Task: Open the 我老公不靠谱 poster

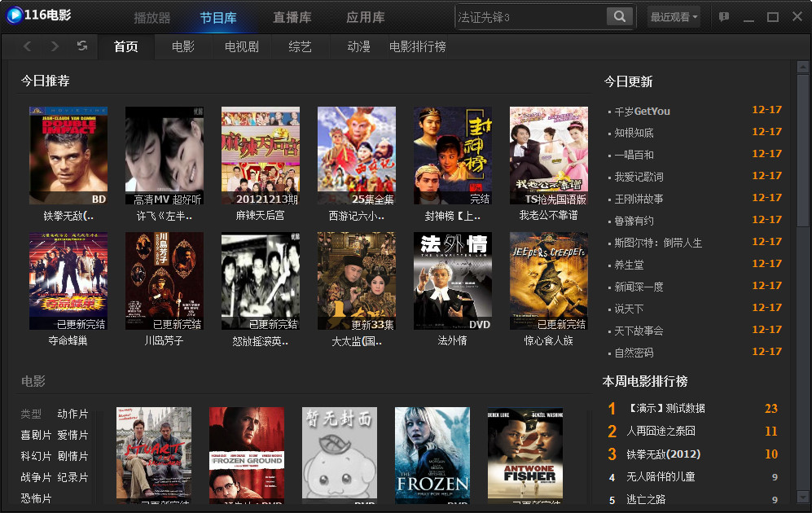Action: pyautogui.click(x=549, y=156)
